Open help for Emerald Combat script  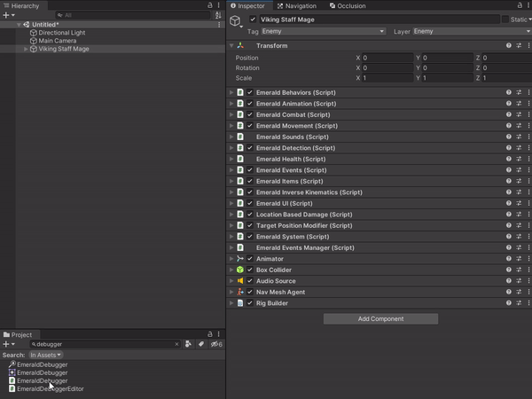point(509,114)
